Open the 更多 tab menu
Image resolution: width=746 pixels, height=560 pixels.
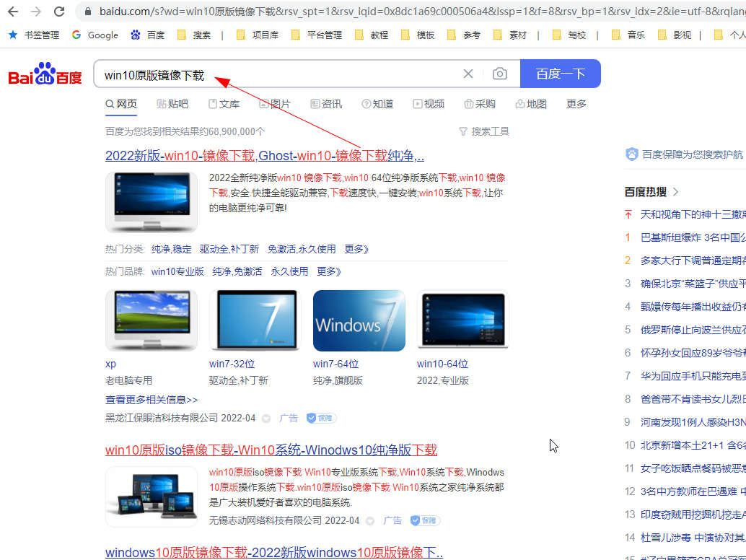[x=576, y=104]
